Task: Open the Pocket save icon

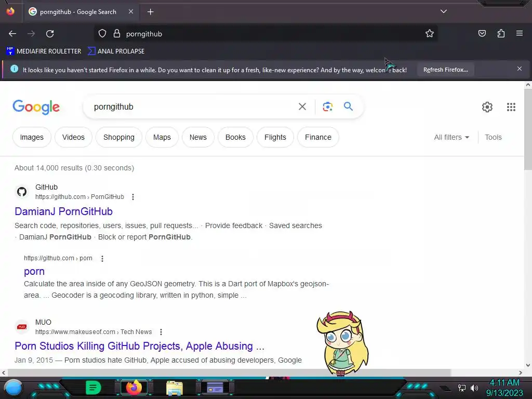Action: click(x=482, y=33)
